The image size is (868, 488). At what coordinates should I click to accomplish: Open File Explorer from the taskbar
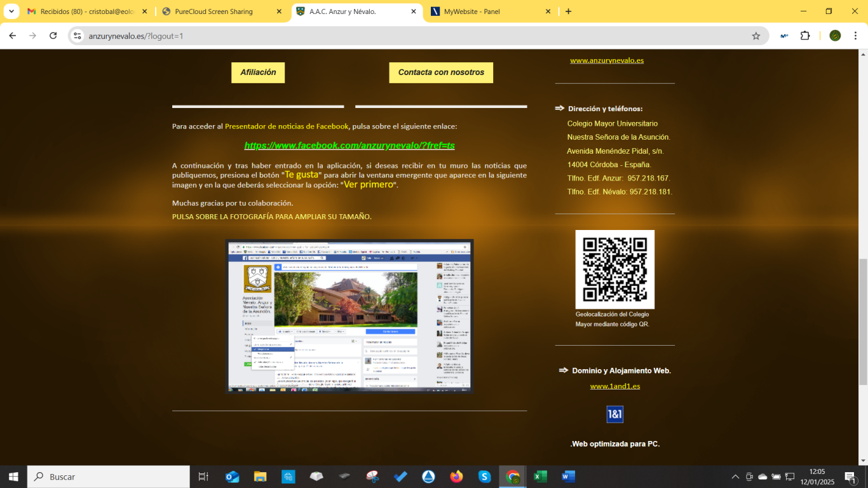tap(260, 477)
